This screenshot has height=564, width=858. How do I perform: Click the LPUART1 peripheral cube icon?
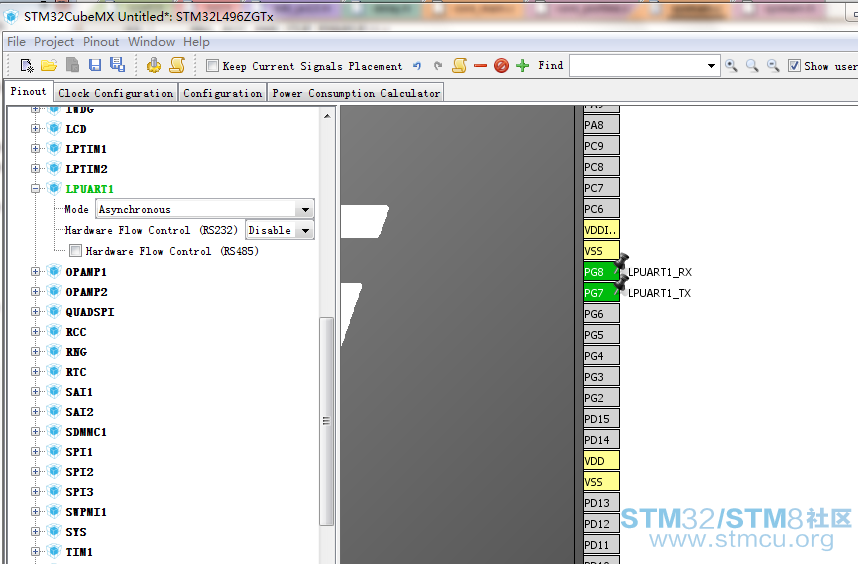(x=54, y=188)
